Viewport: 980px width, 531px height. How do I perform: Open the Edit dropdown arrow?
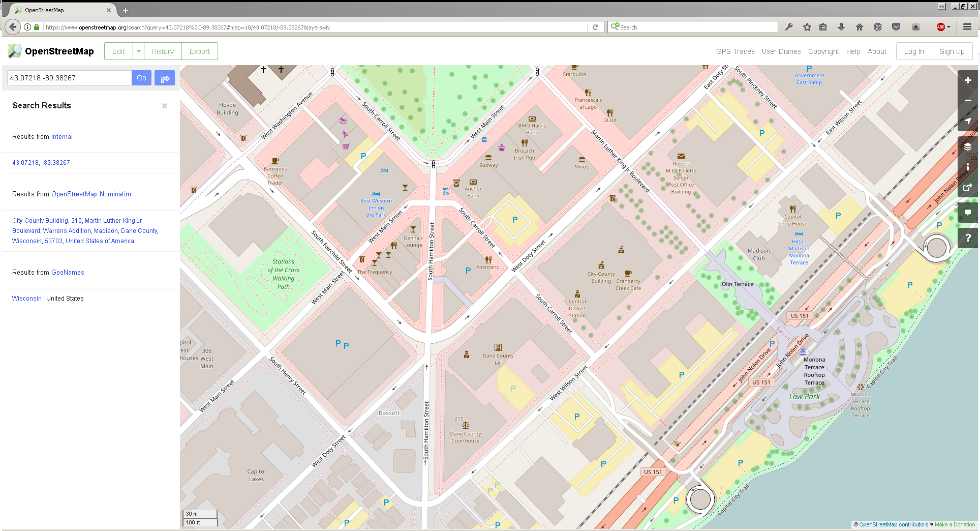[138, 51]
